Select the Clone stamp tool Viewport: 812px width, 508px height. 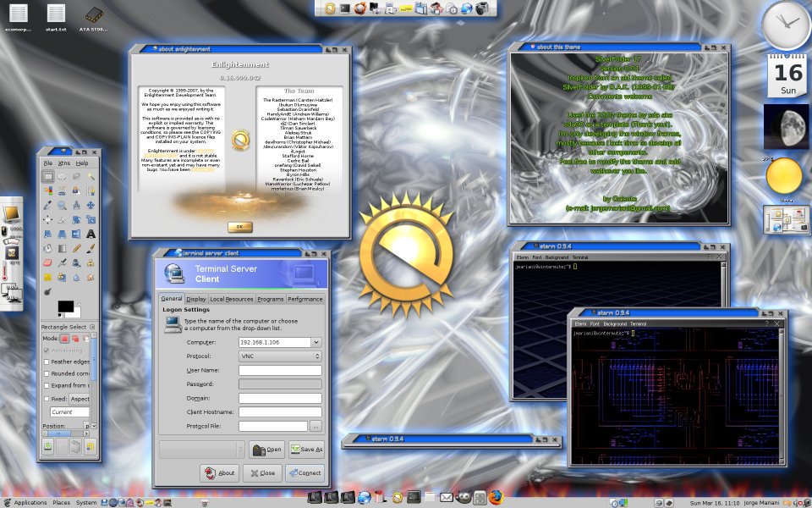pyautogui.click(x=91, y=262)
